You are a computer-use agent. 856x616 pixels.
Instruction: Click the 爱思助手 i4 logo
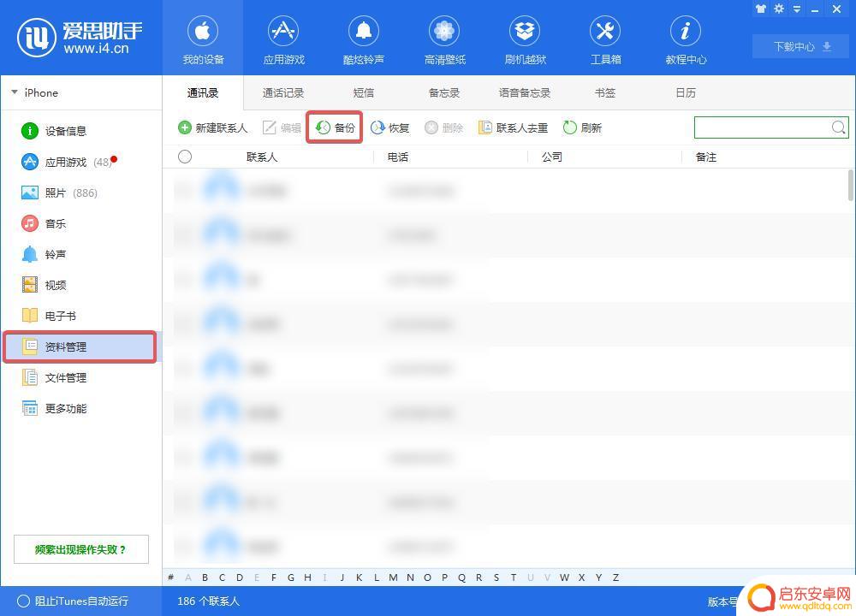tap(80, 37)
